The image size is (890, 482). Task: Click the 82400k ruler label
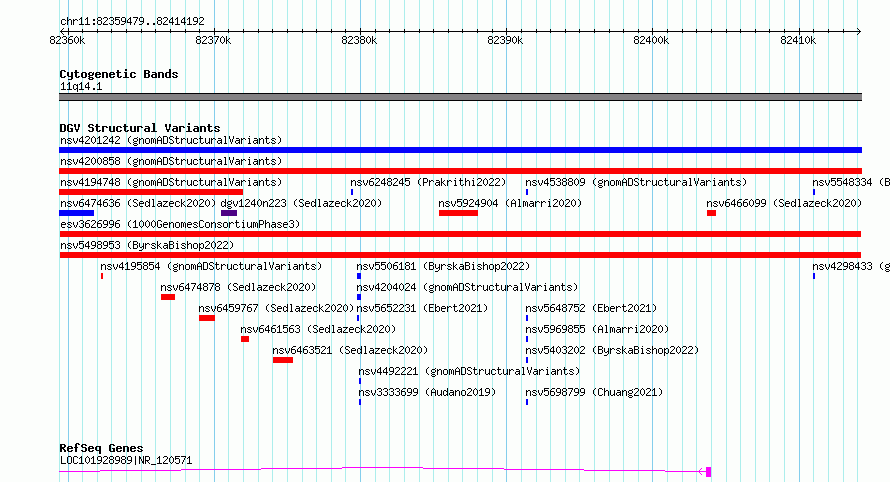coord(651,40)
